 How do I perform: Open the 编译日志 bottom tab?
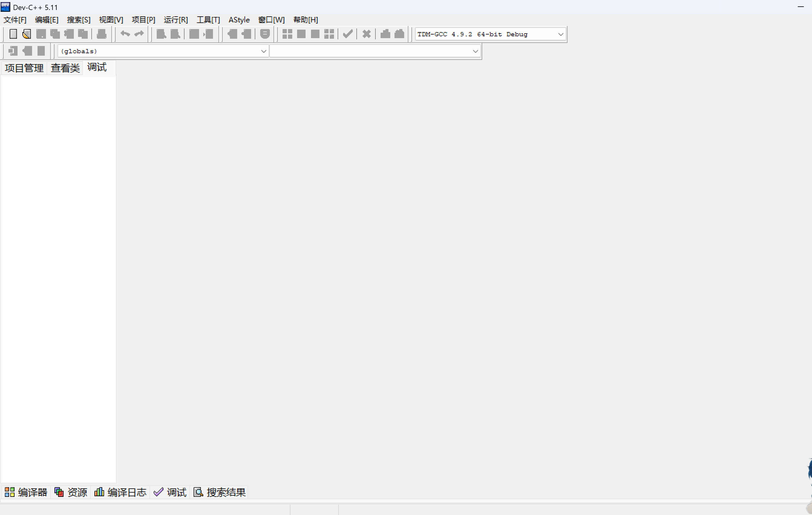[120, 492]
